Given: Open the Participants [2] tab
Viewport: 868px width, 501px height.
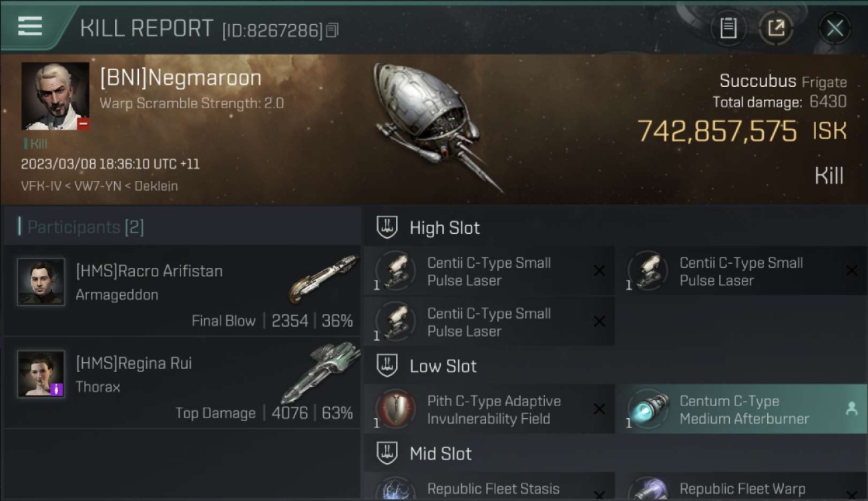Looking at the screenshot, I should pos(81,227).
